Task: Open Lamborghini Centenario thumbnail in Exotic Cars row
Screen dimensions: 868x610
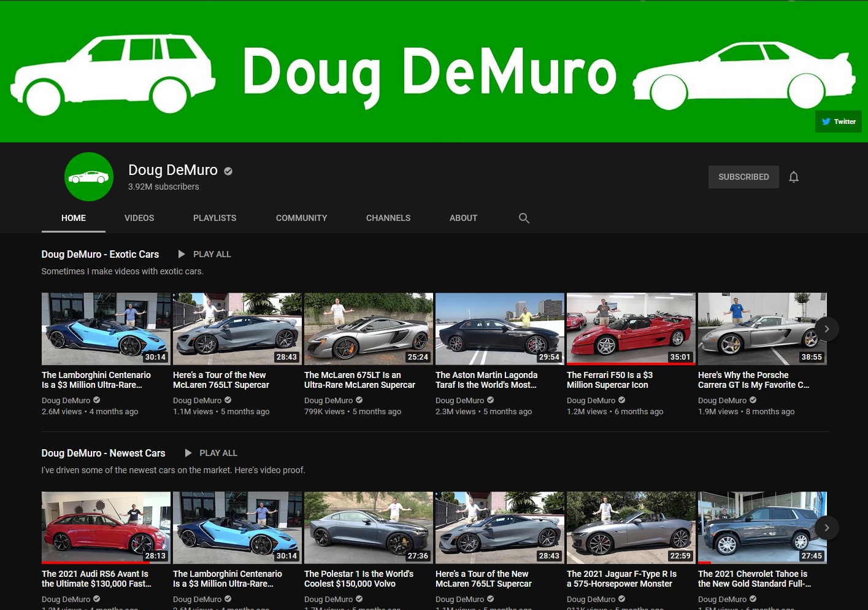Action: (x=106, y=329)
